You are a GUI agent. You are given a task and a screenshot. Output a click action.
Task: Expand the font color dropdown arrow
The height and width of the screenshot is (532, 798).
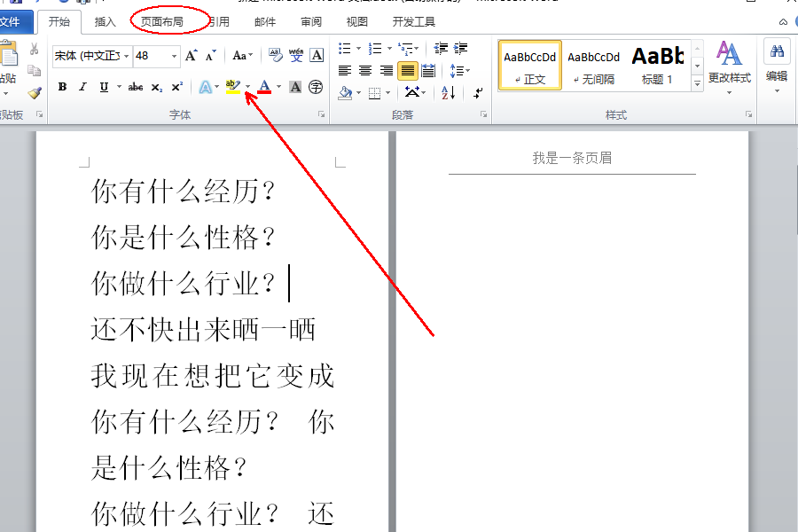pyautogui.click(x=279, y=87)
